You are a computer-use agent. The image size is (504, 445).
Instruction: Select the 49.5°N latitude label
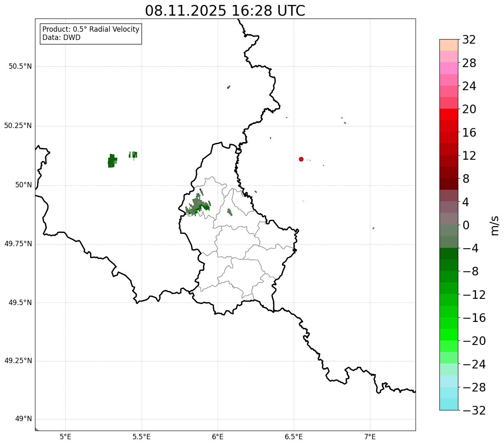(x=20, y=303)
